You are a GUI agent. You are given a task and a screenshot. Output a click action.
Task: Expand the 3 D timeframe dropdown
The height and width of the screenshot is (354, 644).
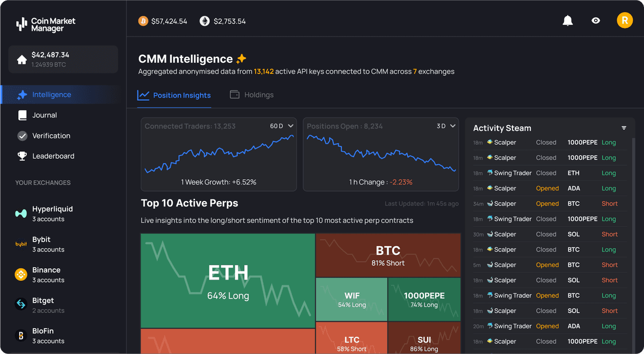click(x=446, y=126)
